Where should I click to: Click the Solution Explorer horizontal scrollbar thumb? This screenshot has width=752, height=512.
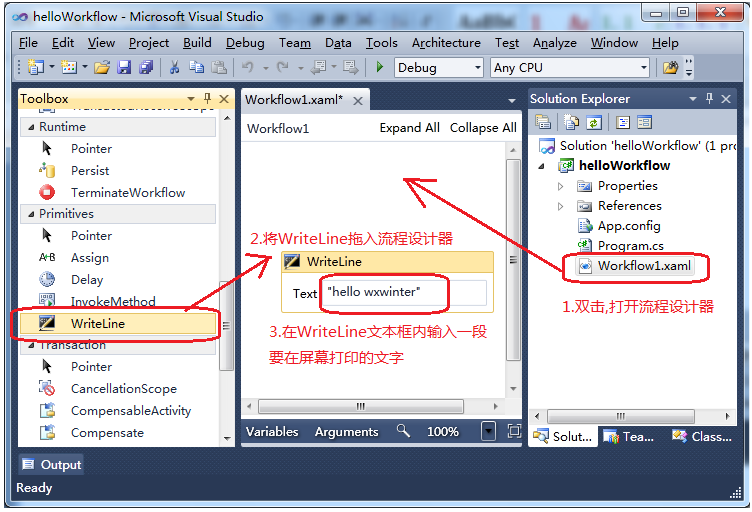click(x=621, y=416)
